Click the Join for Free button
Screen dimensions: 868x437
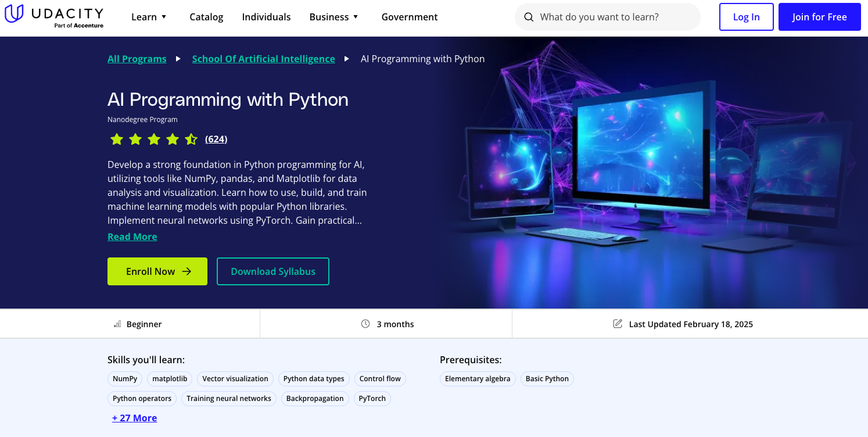[819, 17]
